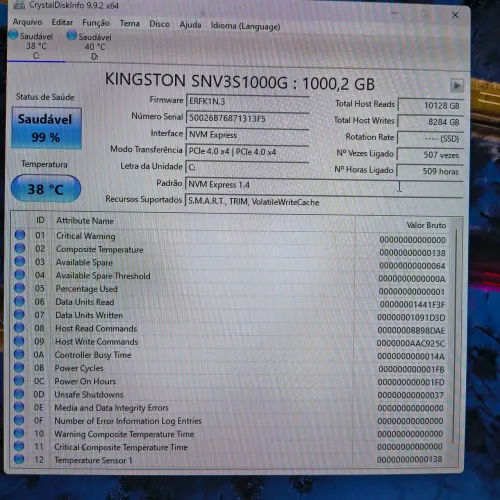Click the Número Serial field
Image resolution: width=500 pixels, height=500 pixels.
tap(247, 118)
